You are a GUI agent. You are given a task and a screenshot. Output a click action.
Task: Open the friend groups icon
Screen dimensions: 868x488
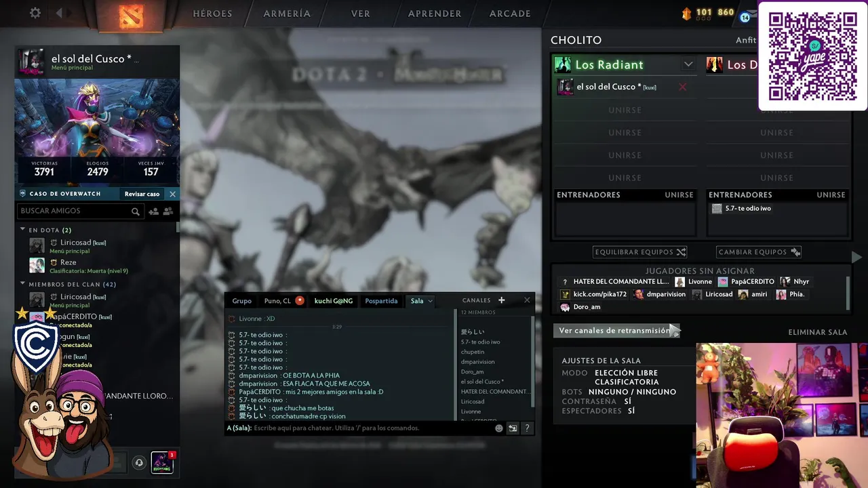point(168,211)
